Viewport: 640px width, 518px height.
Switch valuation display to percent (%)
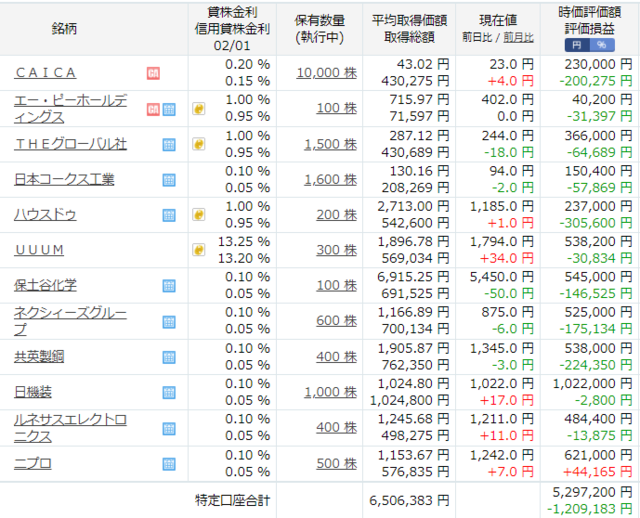pyautogui.click(x=600, y=45)
